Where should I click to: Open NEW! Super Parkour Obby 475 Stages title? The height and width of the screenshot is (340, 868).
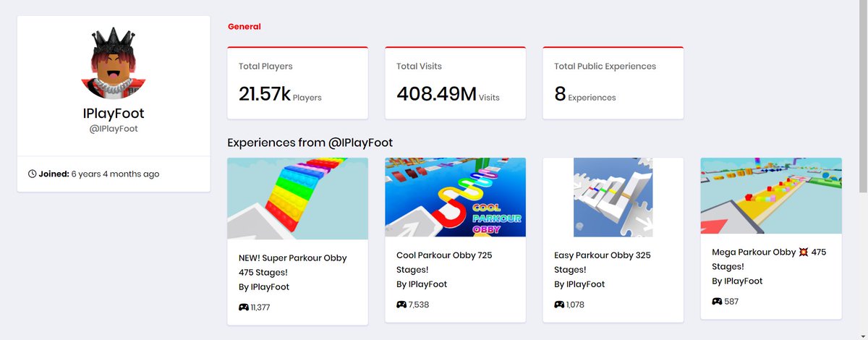[293, 265]
